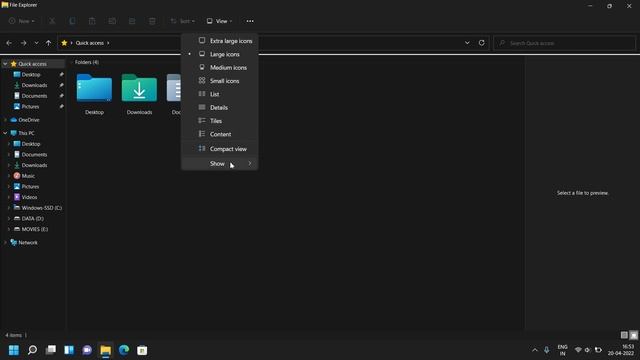Click the Share toolbar icon
The width and height of the screenshot is (640, 360).
click(x=132, y=21)
